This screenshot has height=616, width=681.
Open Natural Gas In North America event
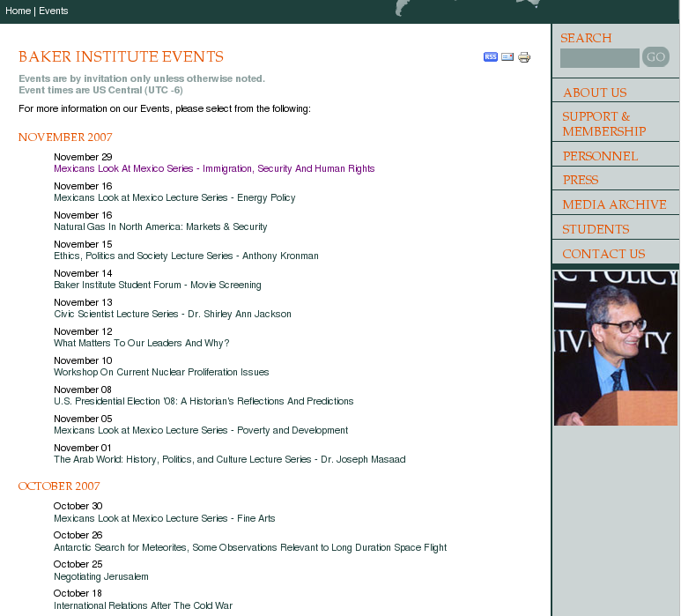coord(160,226)
